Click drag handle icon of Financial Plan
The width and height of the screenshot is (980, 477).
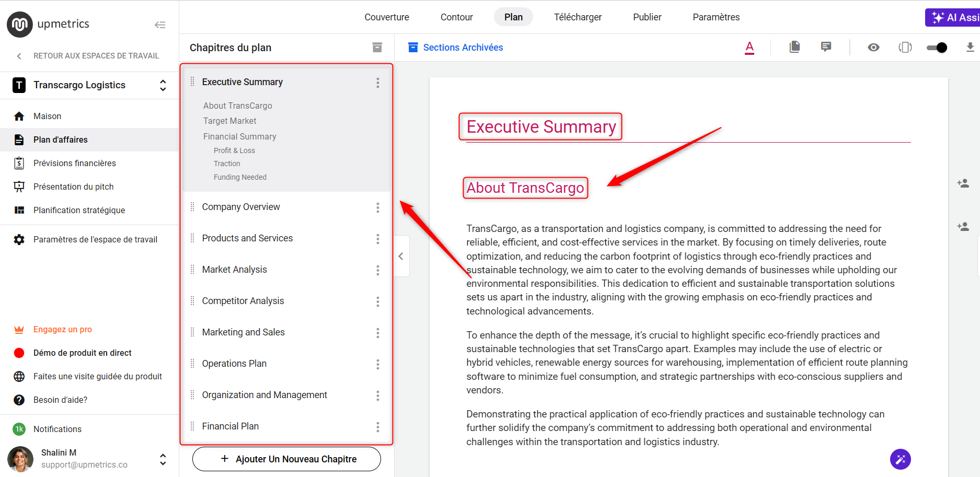[192, 426]
